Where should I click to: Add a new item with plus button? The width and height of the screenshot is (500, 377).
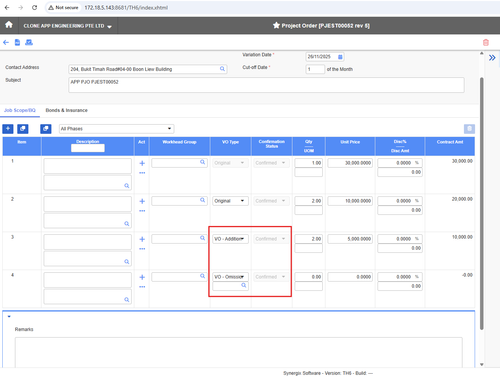pos(8,129)
